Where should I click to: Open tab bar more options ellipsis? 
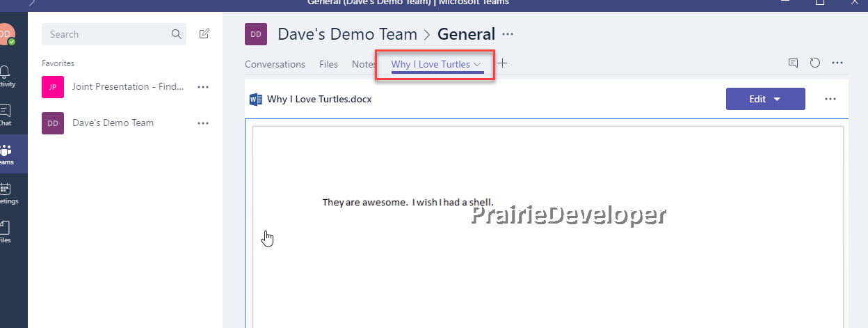pos(837,63)
